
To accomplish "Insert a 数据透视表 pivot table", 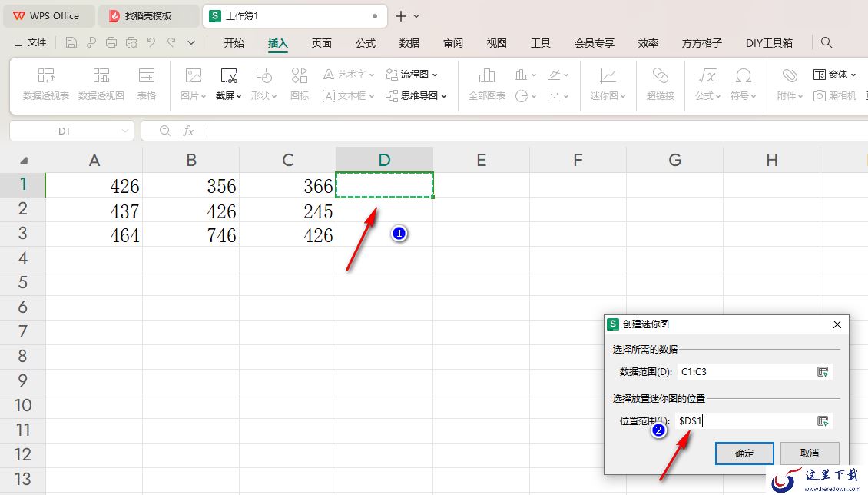I will tap(46, 84).
